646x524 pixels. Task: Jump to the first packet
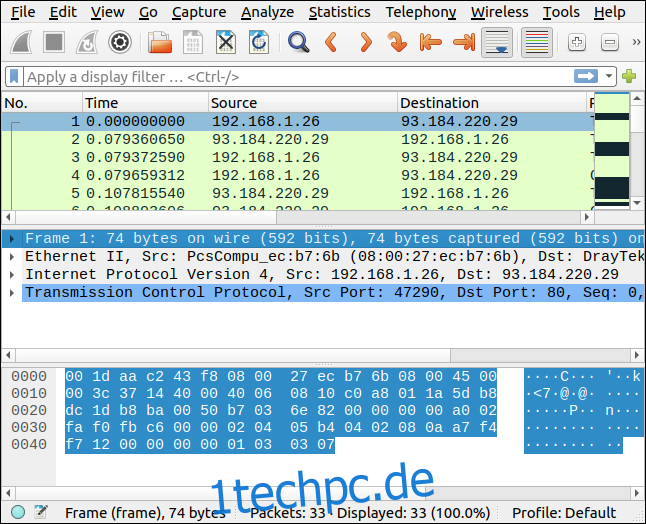[431, 42]
